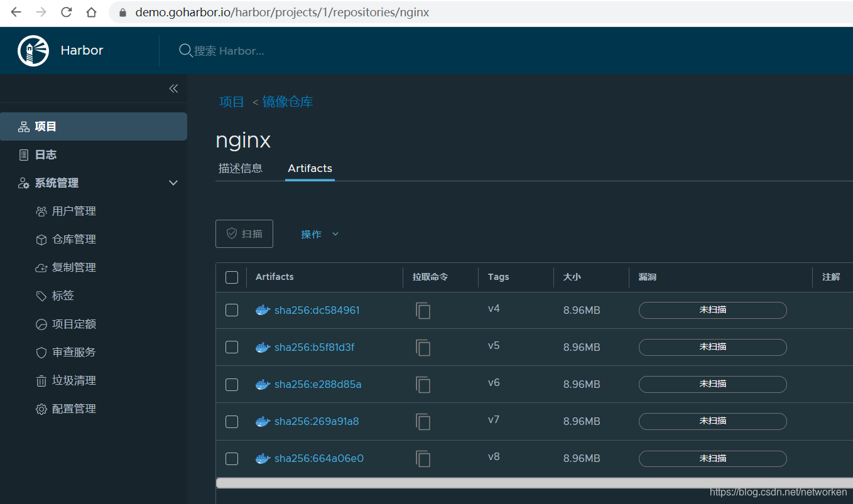Copy pull command for sha256:664a06e0
Screen dimensions: 853x504
pos(423,459)
